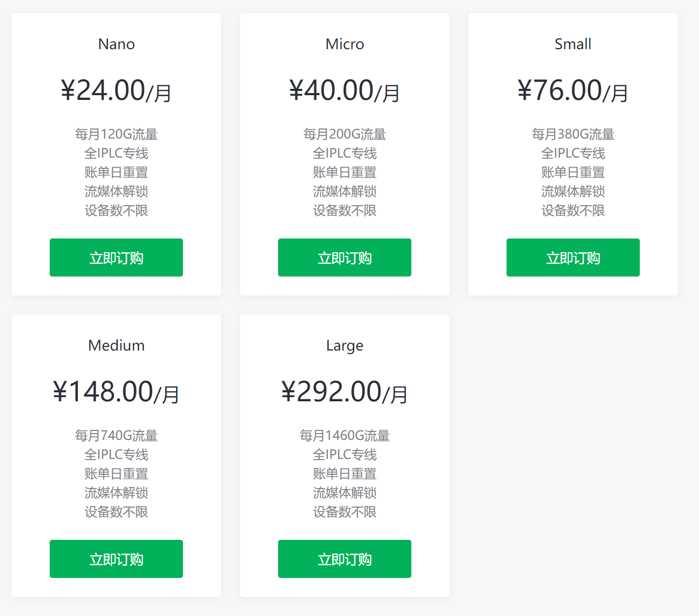Screen dimensions: 699x616
Task: Click the Nano plan title
Action: point(116,44)
